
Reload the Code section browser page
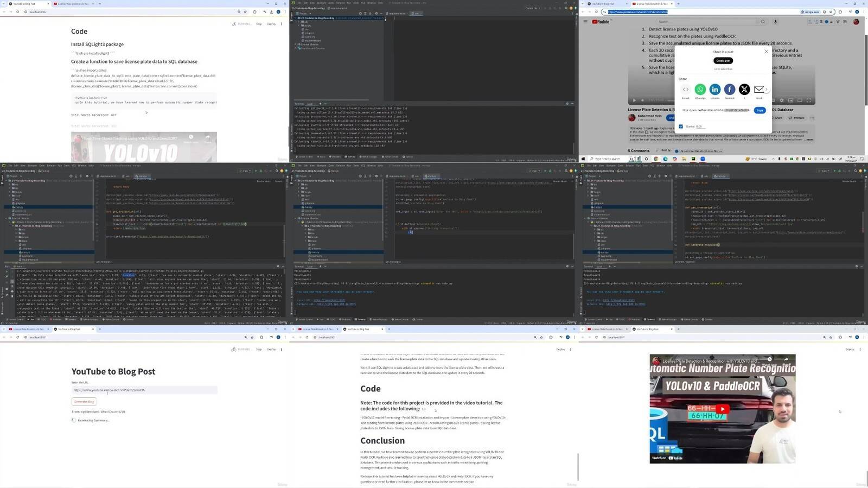click(x=17, y=12)
